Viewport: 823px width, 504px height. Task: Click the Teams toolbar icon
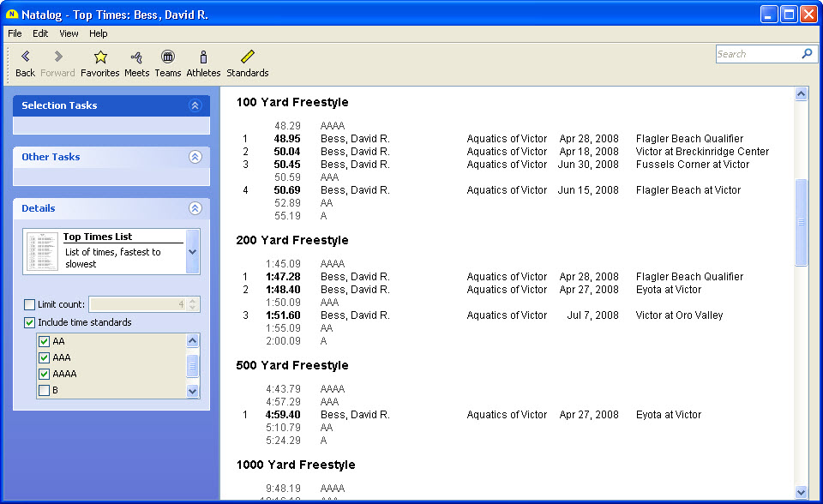click(x=168, y=57)
